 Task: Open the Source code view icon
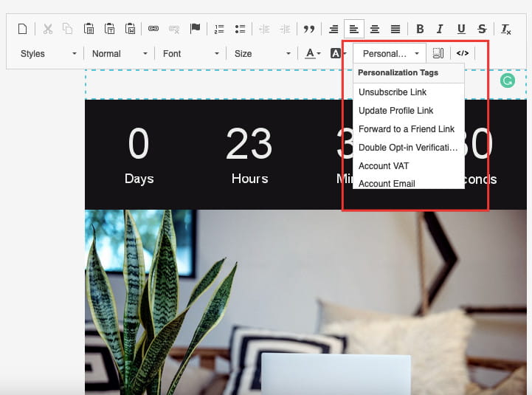click(x=463, y=53)
